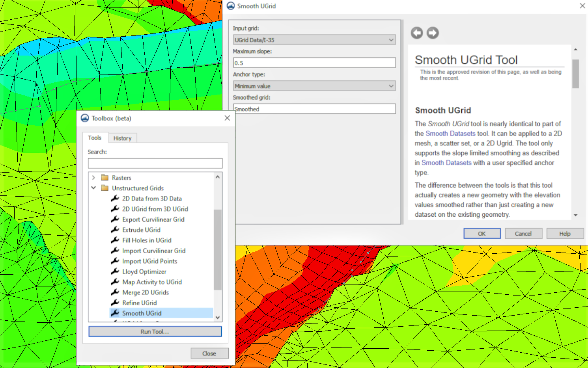Select the Import UGrid Points tool
The width and height of the screenshot is (588, 368).
(x=150, y=261)
